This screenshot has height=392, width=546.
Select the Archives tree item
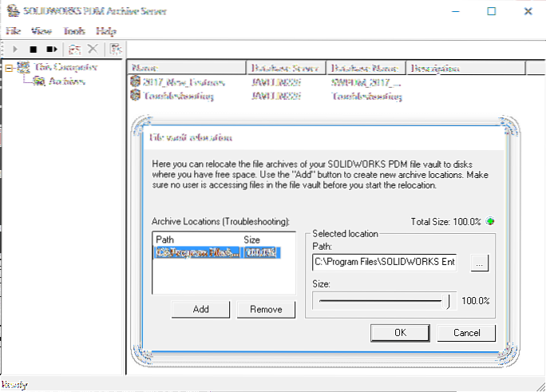click(66, 81)
